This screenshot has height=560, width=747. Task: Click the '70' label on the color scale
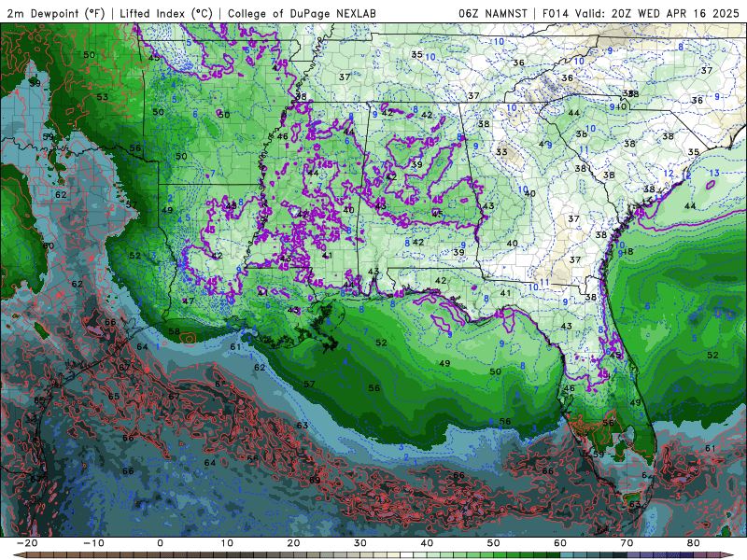point(627,543)
